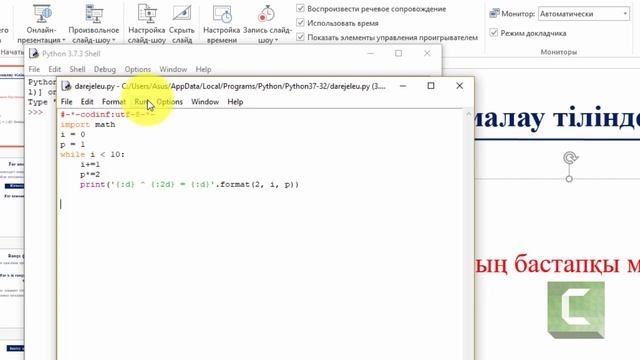The image size is (640, 360).
Task: Open Настройка слайд-шоу settings
Action: (x=147, y=24)
